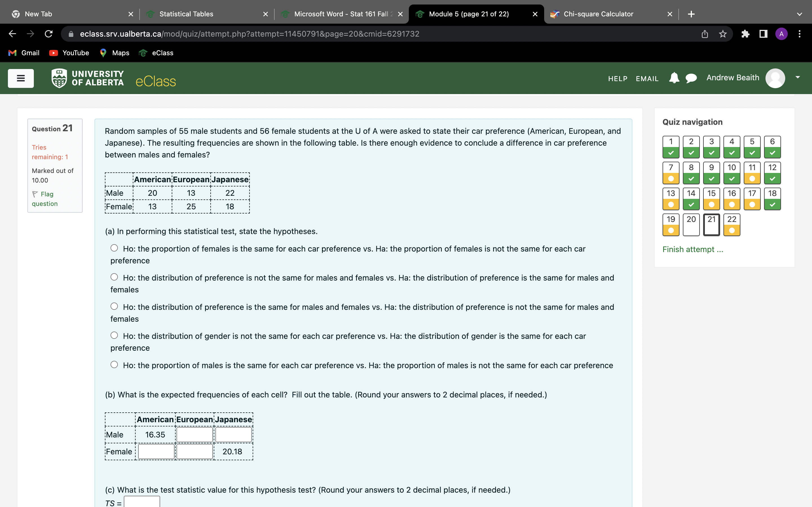Bookmark this page using the star icon

[722, 34]
